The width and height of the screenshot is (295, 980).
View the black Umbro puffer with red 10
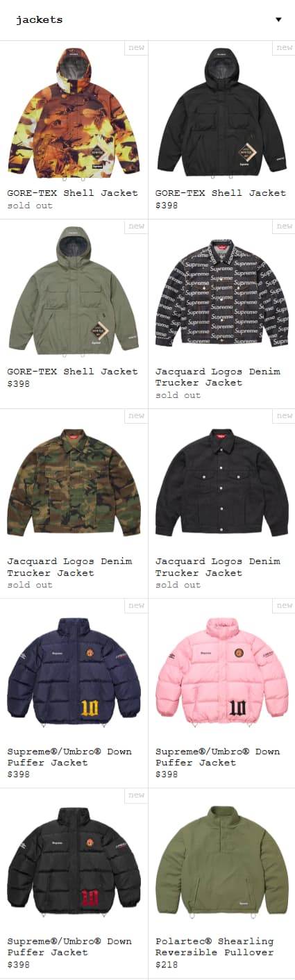coord(74,861)
